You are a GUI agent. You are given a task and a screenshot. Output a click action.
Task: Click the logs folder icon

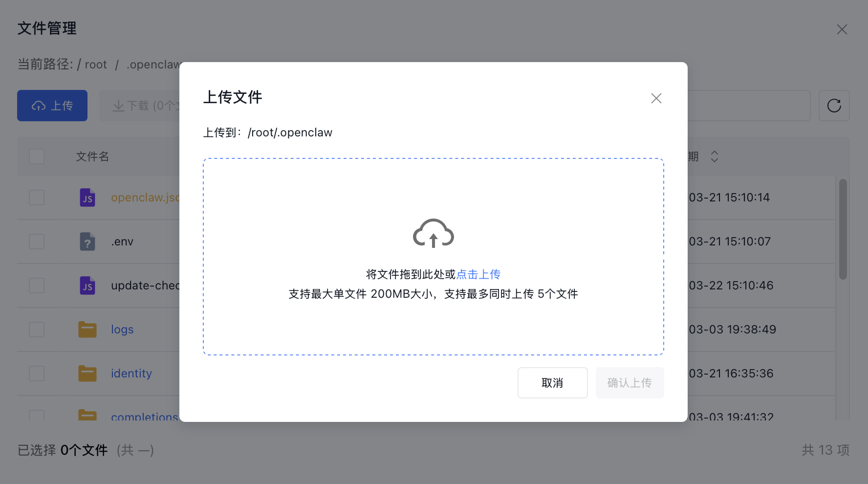pos(87,330)
